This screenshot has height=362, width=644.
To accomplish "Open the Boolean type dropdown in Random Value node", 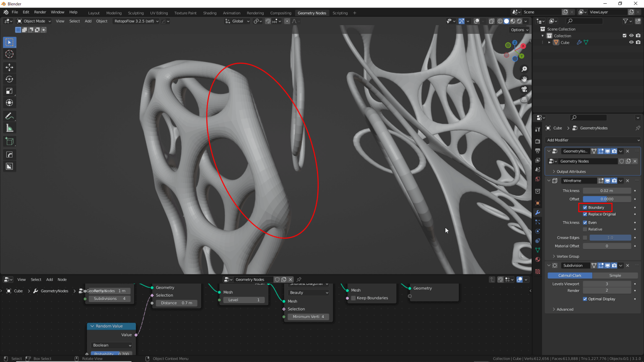I will coord(111,345).
